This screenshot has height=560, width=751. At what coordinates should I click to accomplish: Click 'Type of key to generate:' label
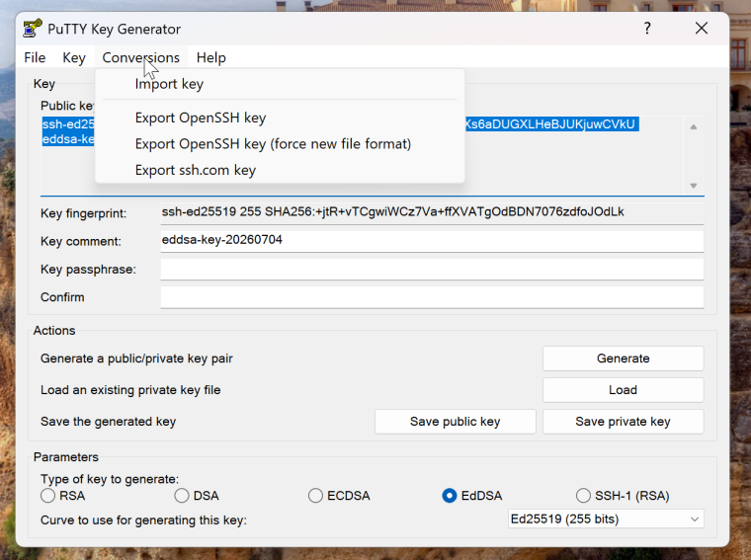110,480
